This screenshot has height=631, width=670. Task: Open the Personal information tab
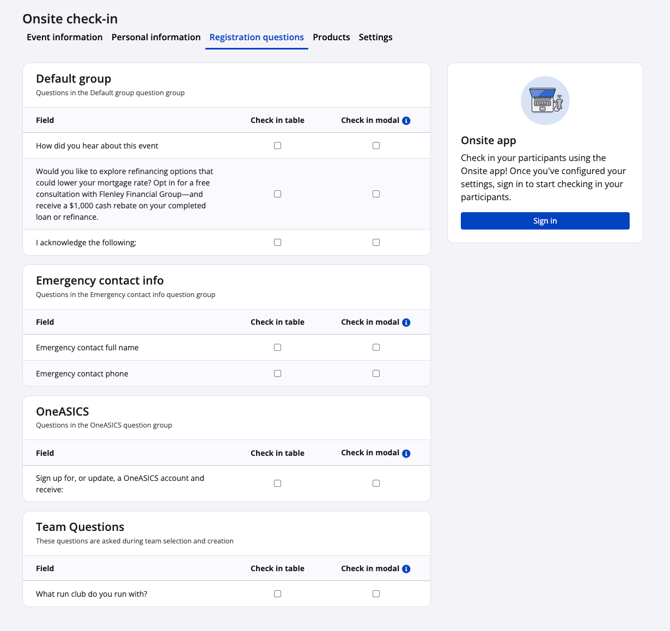[x=156, y=38]
